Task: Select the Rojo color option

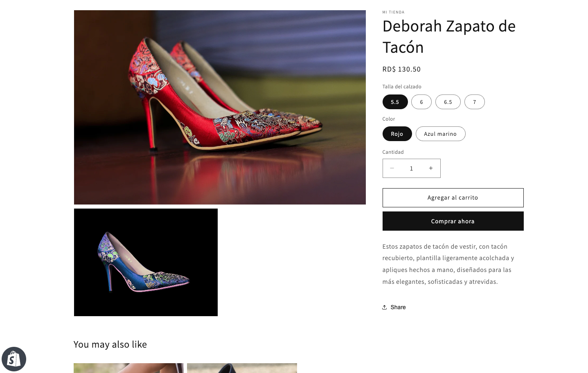Action: pyautogui.click(x=397, y=134)
